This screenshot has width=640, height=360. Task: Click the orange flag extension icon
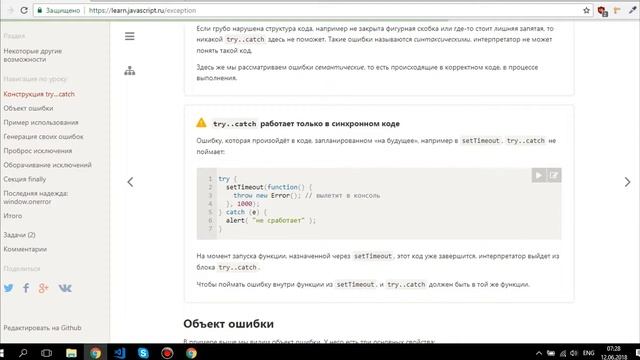coord(617,10)
